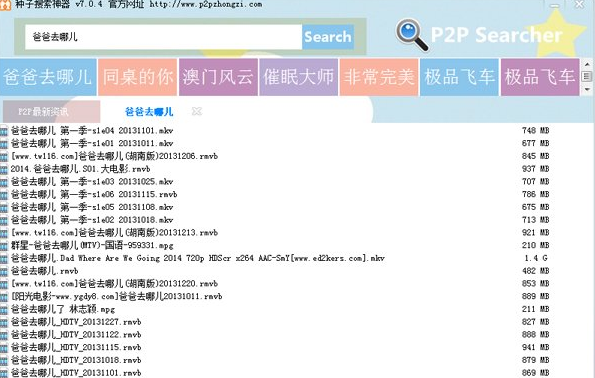Click the P2P Searcher magnifying glass logo
This screenshot has height=378, width=595.
click(412, 35)
